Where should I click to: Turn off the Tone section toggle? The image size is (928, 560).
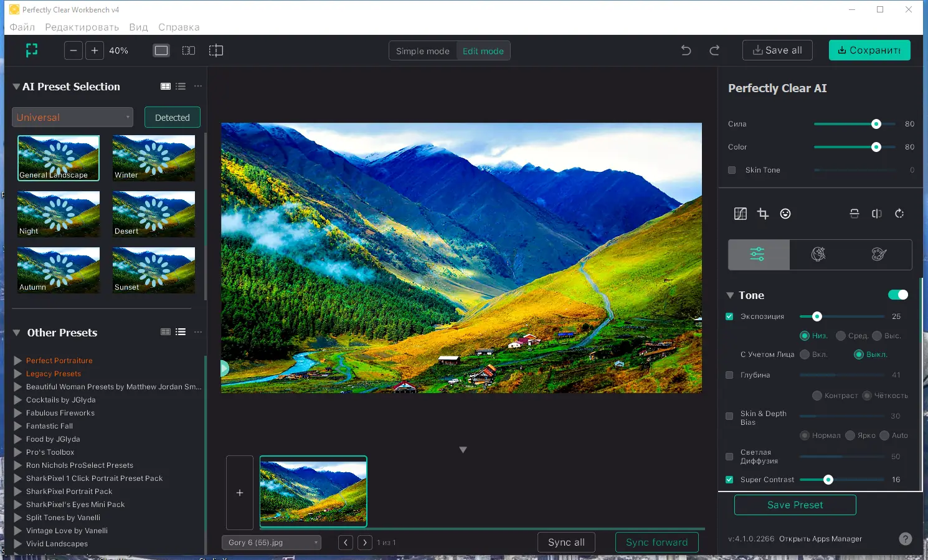coord(897,295)
